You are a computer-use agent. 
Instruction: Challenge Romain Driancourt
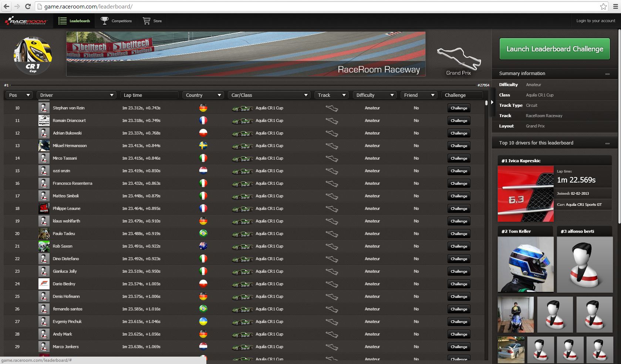[x=459, y=121]
